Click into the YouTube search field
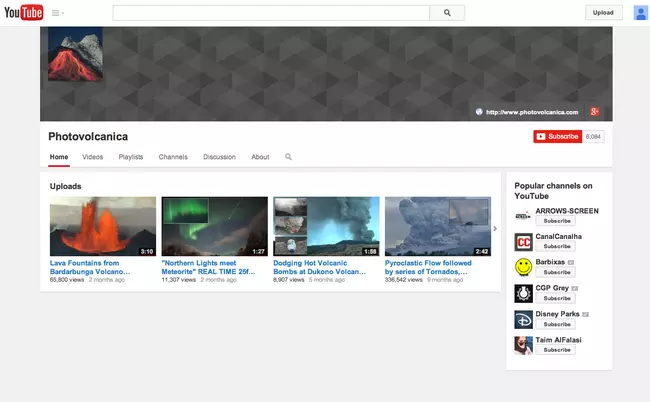The height and width of the screenshot is (402, 650). (270, 13)
